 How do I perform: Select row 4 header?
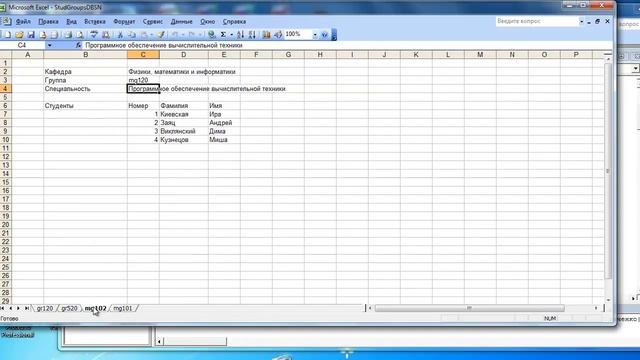tap(5, 89)
